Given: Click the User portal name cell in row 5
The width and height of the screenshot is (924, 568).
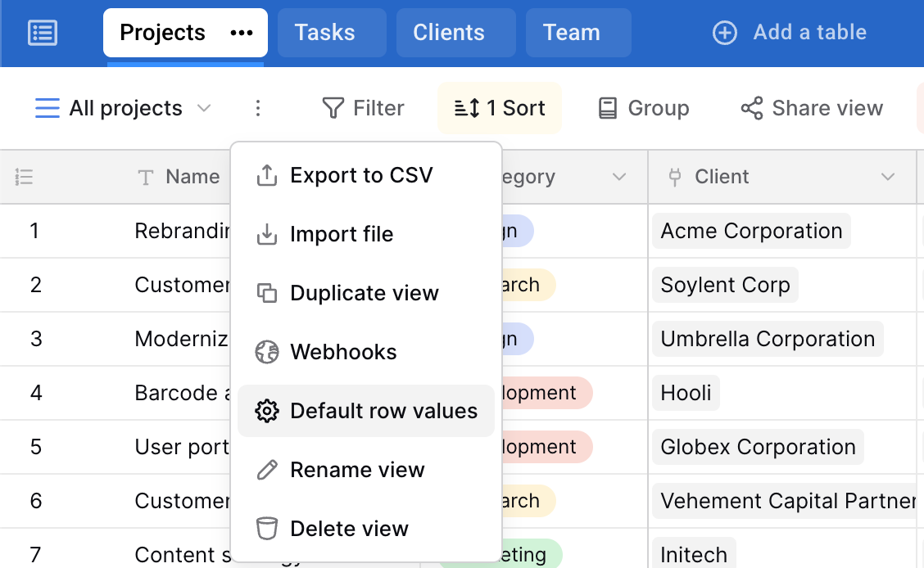Looking at the screenshot, I should coord(182,447).
